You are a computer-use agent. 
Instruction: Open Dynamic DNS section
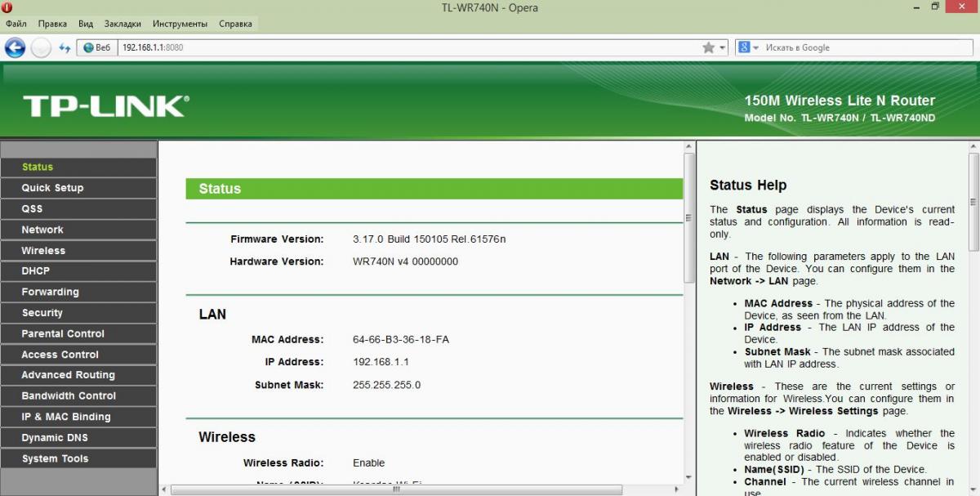(x=78, y=437)
